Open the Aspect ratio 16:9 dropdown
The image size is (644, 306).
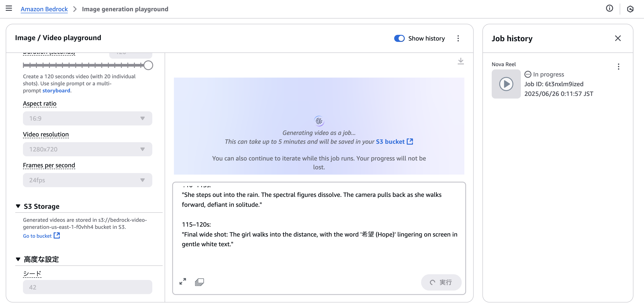(x=87, y=118)
